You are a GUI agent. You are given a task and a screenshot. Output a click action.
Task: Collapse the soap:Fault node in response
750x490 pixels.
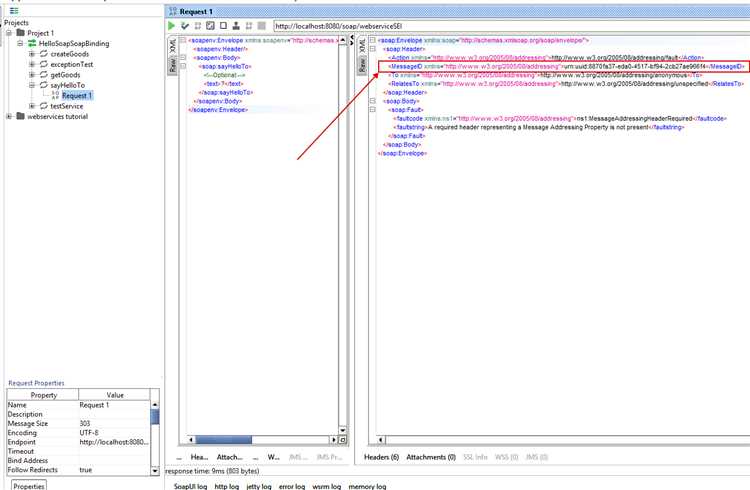[373, 110]
